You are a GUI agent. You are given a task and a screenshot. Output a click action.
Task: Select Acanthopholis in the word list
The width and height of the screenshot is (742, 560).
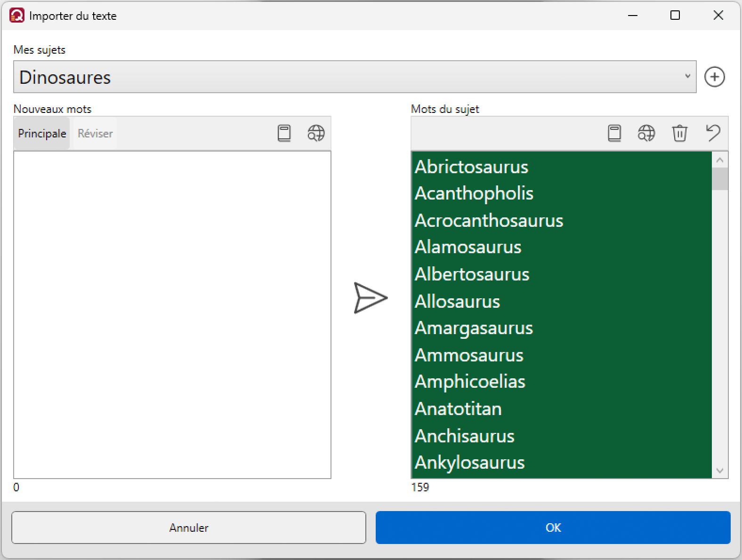tap(561, 193)
